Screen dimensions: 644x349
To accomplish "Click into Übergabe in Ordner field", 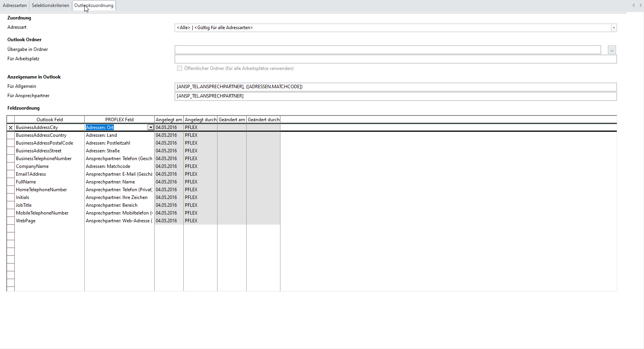I will (x=387, y=50).
